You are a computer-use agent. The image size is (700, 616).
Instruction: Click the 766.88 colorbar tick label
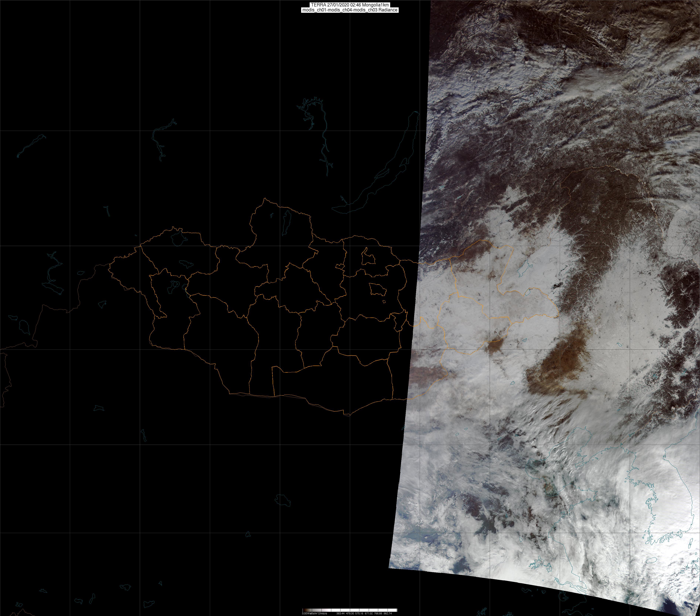pos(378,614)
